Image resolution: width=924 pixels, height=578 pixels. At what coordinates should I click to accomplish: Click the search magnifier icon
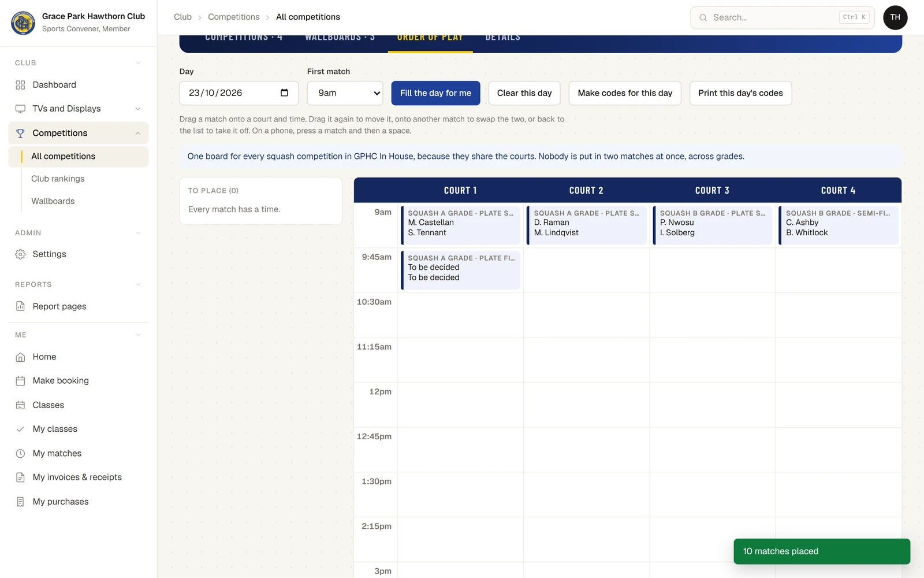click(x=703, y=18)
